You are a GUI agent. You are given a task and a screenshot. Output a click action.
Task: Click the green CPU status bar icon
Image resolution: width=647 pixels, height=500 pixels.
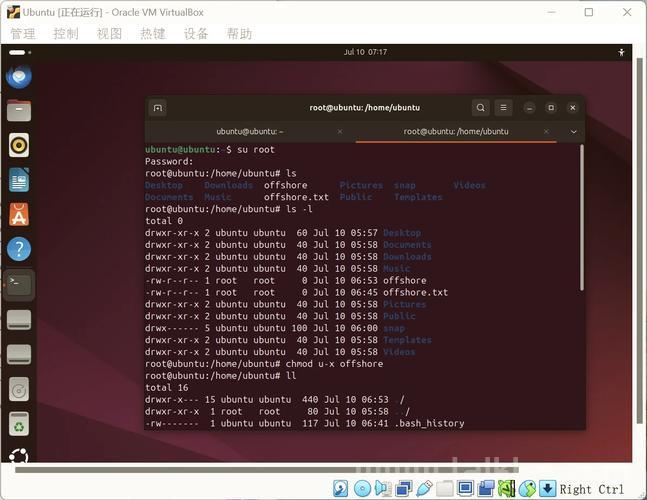[x=507, y=489]
